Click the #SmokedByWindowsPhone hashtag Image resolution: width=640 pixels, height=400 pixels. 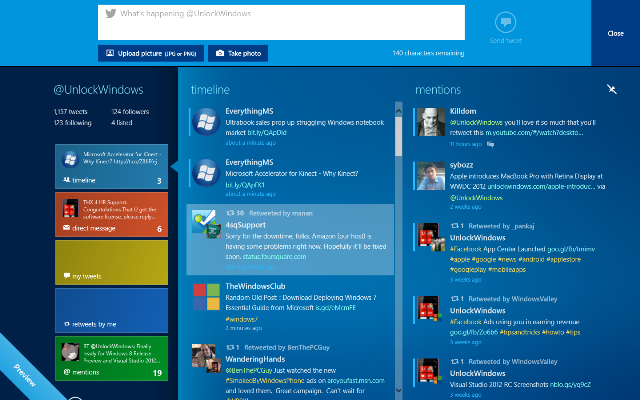click(265, 380)
